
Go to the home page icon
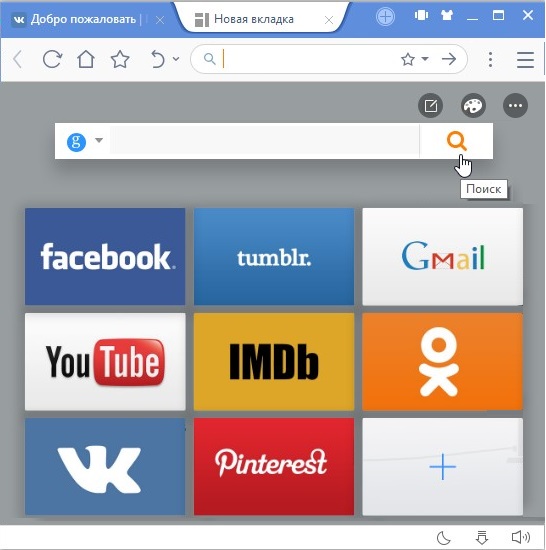tap(86, 59)
